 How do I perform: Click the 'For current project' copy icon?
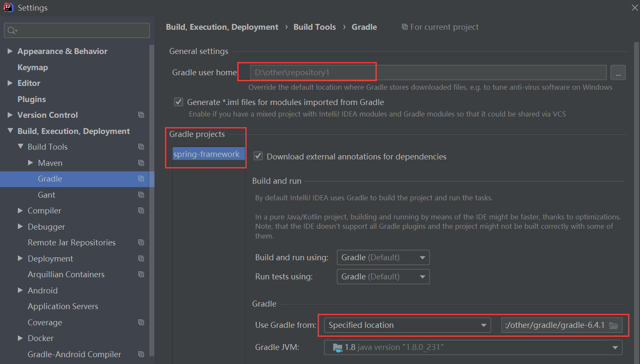[405, 27]
